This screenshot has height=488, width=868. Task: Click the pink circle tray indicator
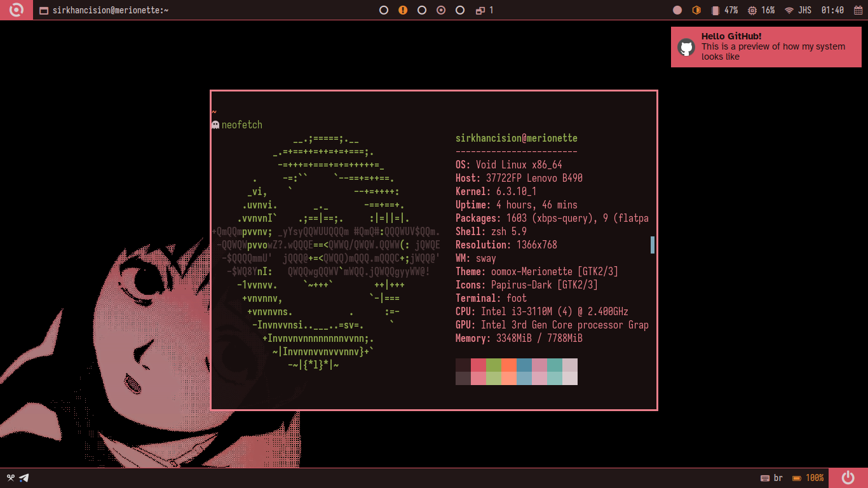[x=677, y=10]
